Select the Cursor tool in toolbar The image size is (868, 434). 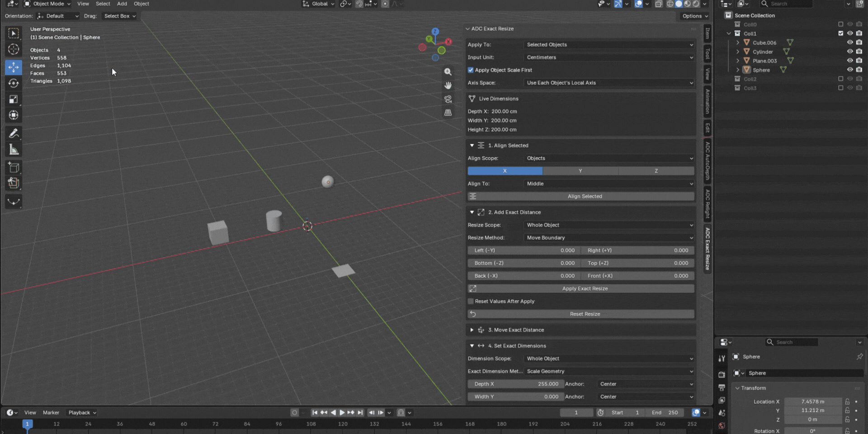[14, 49]
